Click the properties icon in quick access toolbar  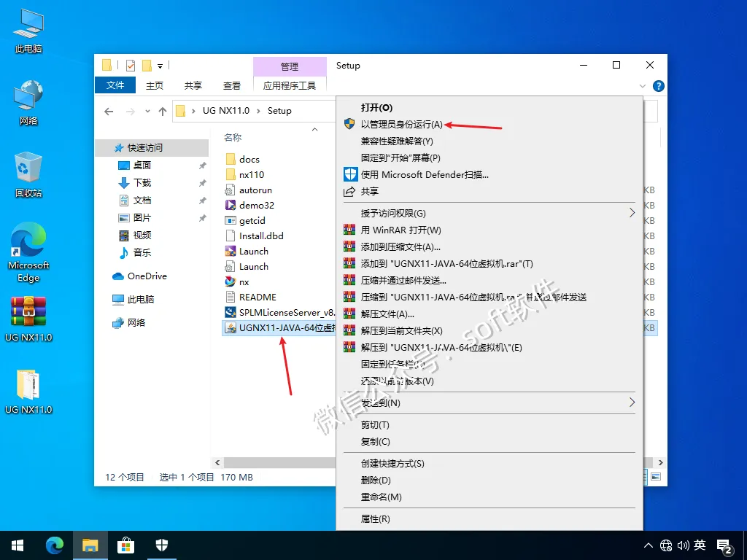[x=130, y=65]
